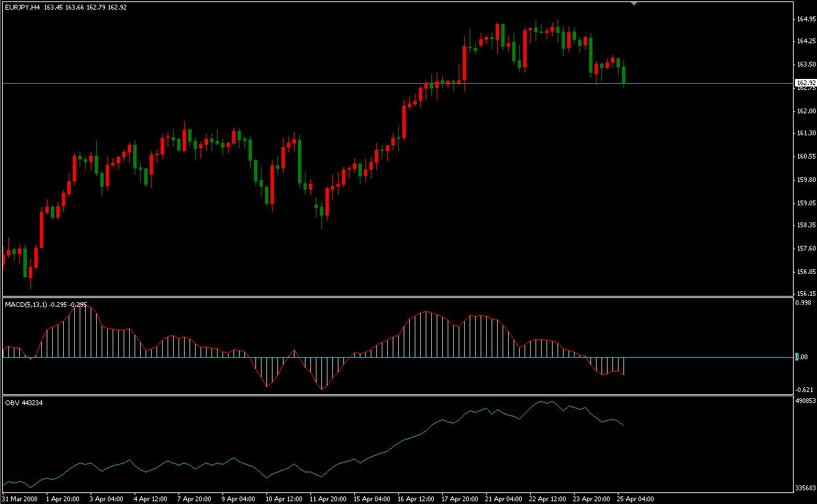Click the 158.35 price axis value
Image resolution: width=817 pixels, height=504 pixels.
point(805,225)
